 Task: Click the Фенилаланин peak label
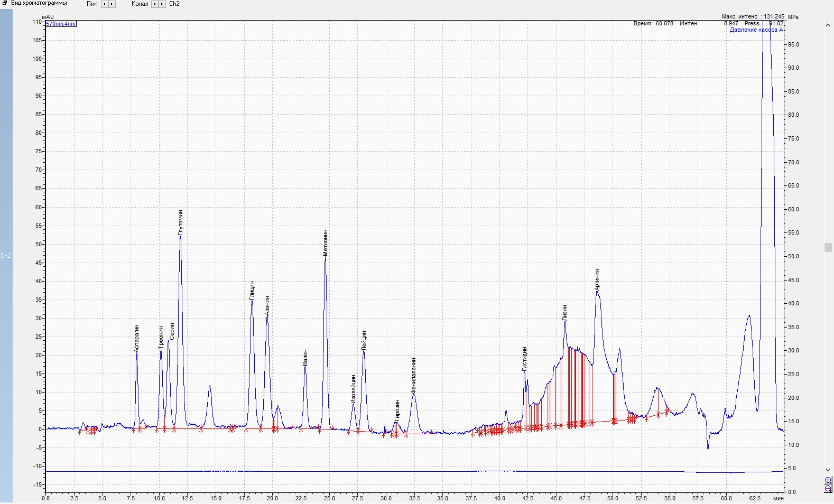pos(414,376)
